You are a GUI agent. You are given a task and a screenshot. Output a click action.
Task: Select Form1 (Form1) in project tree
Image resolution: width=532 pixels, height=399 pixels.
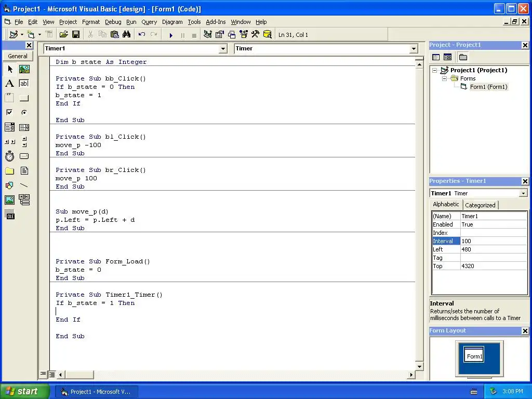488,87
